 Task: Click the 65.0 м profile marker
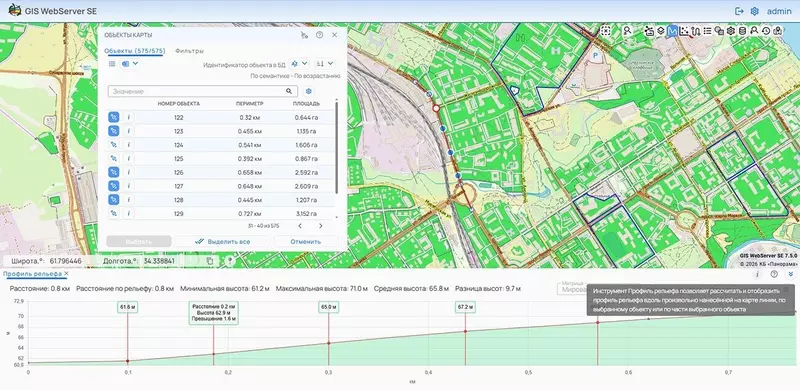[328, 307]
